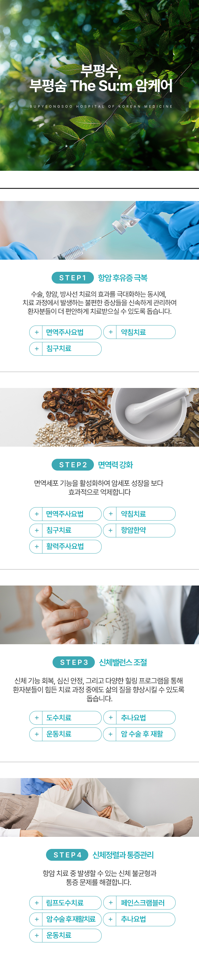Click the herbal medicine mortar image
The width and height of the screenshot is (199, 980).
[99, 417]
